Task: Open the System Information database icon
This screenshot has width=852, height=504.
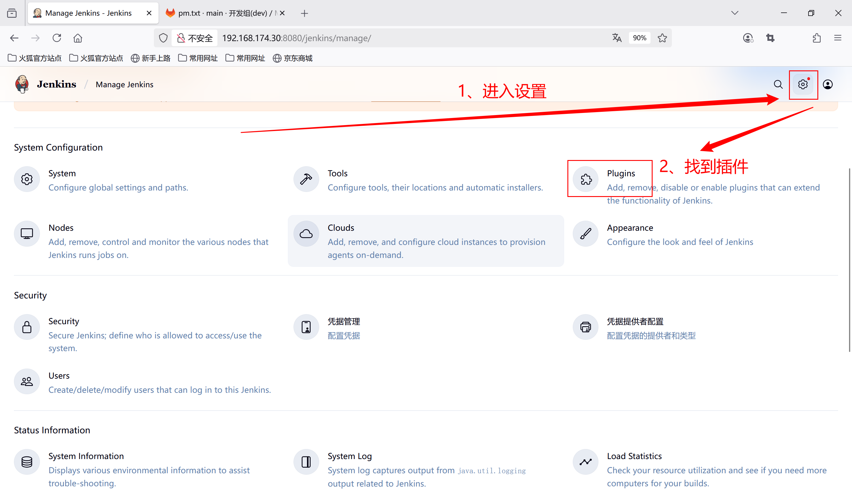Action: 27,462
